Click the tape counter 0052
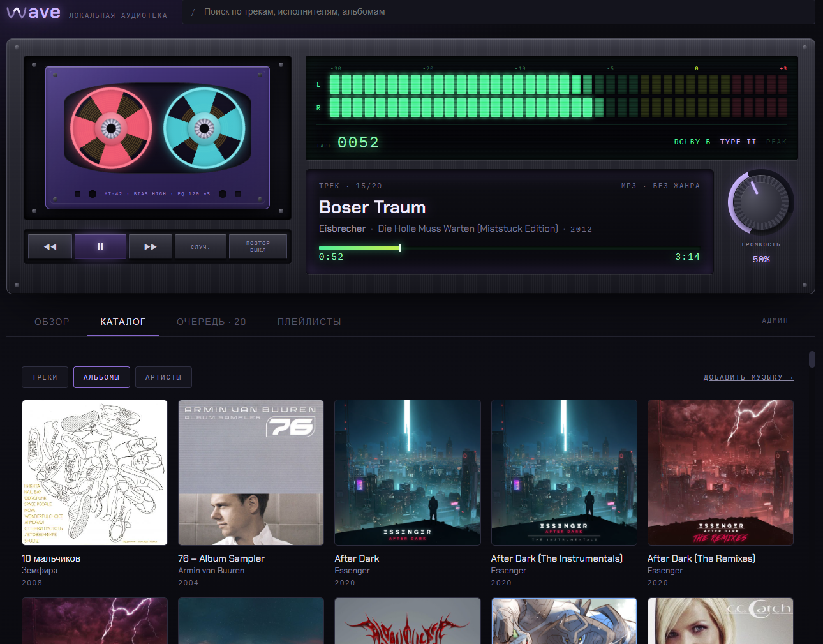Viewport: 823px width, 644px height. (x=358, y=142)
